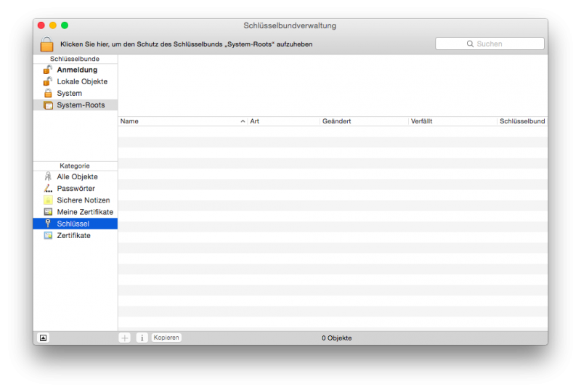Toggle the keychain list view button at bottom-left
Viewport: 581px width, 392px height.
pos(43,338)
